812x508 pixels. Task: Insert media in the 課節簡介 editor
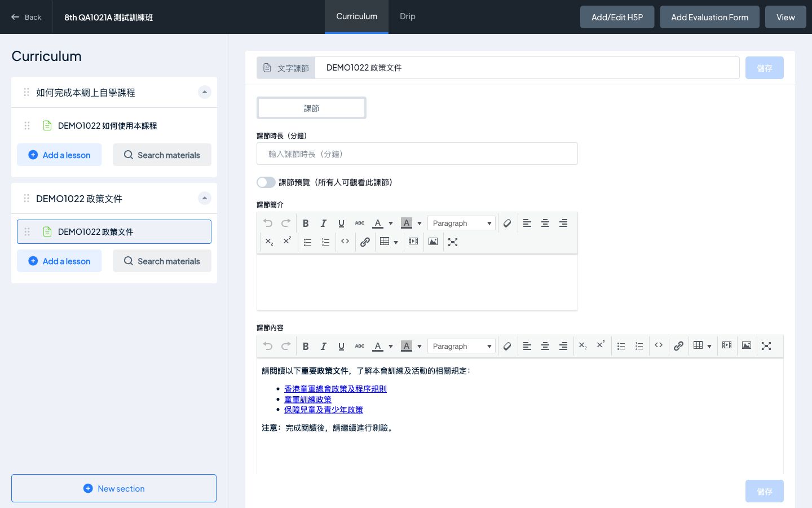click(x=413, y=242)
